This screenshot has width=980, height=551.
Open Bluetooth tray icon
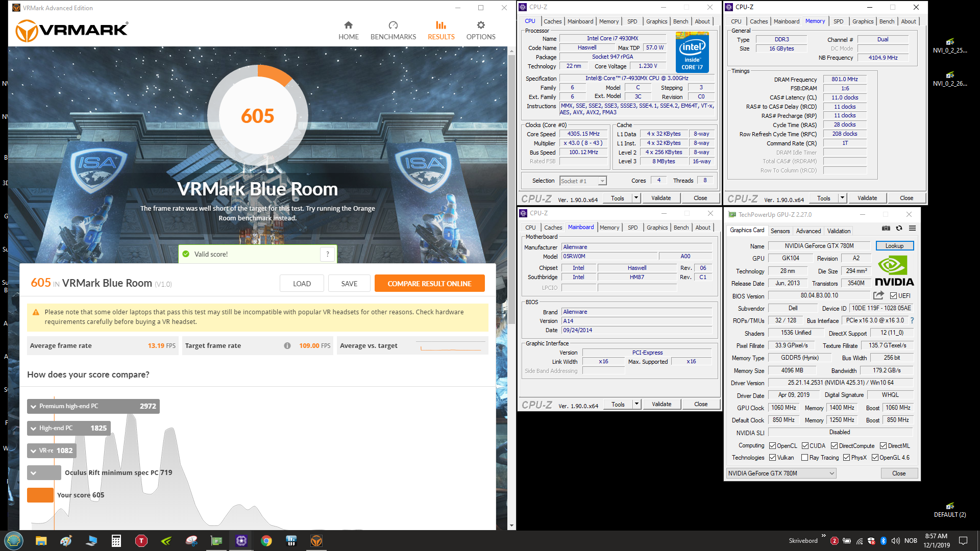(x=884, y=541)
